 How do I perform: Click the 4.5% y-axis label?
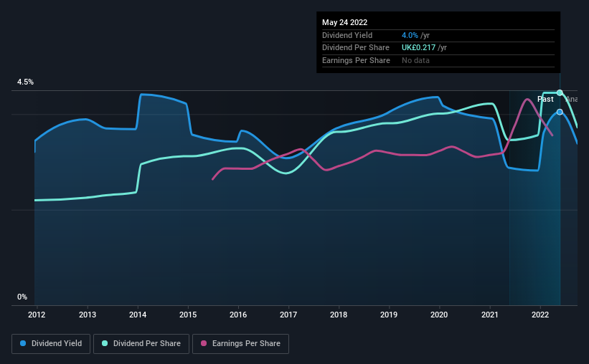pyautogui.click(x=25, y=82)
